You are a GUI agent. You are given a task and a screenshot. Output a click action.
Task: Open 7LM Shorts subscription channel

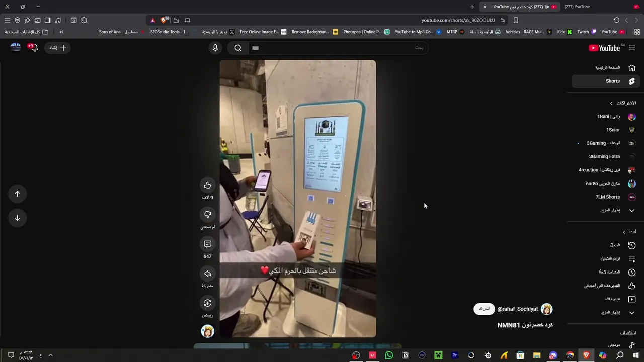[x=606, y=197]
